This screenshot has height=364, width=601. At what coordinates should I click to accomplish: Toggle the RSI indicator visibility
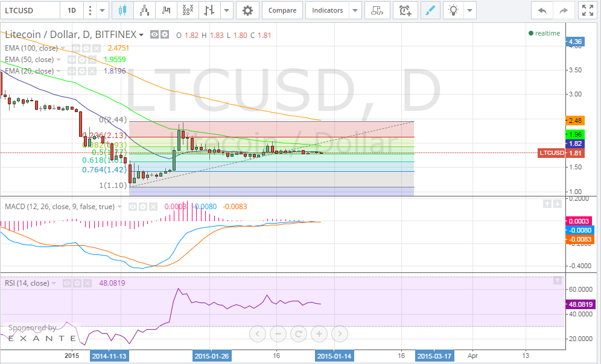[66, 283]
